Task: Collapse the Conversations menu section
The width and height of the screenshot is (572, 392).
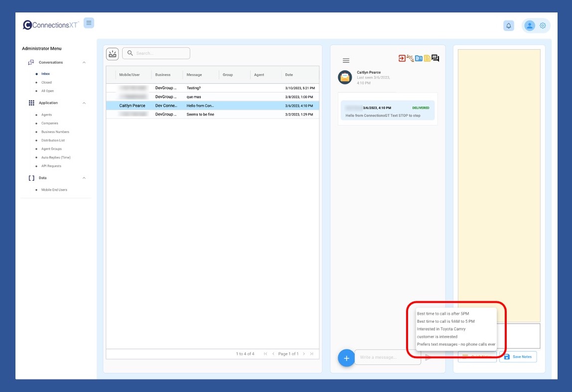Action: click(84, 63)
